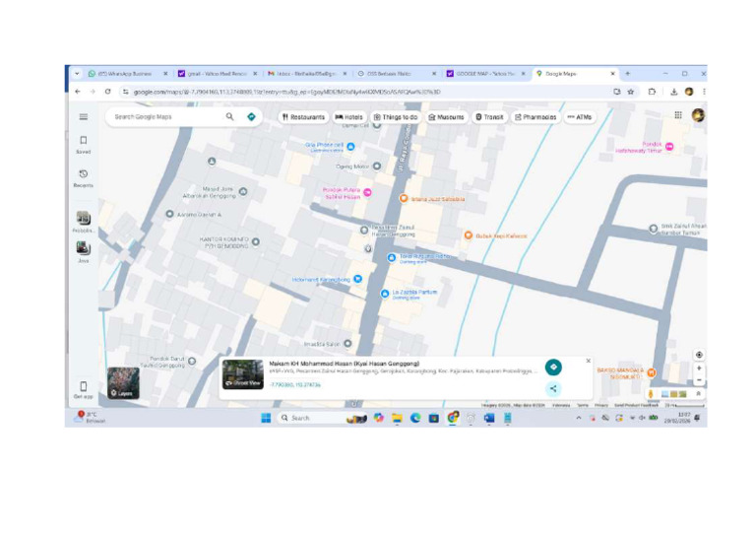Zoom out with the minus button

click(x=699, y=380)
